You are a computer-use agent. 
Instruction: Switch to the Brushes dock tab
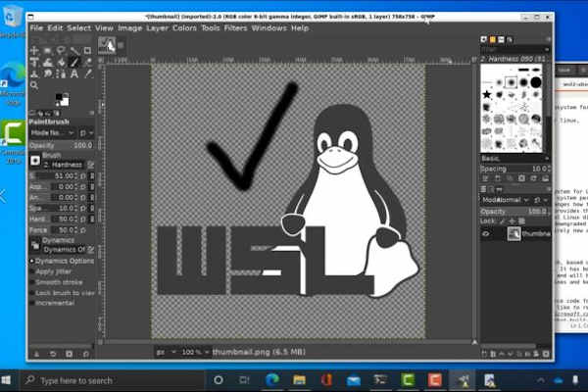tap(484, 39)
